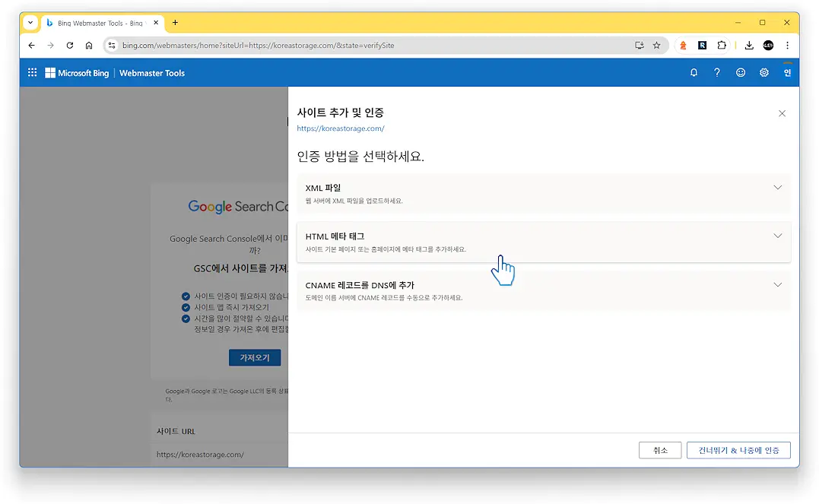This screenshot has width=819, height=504.
Task: Click the 취소 button
Action: [659, 450]
